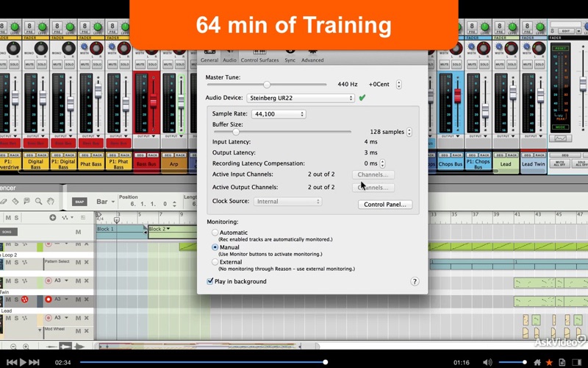This screenshot has width=588, height=368.
Task: Open the Control Surfaces preferences tab
Action: click(259, 57)
